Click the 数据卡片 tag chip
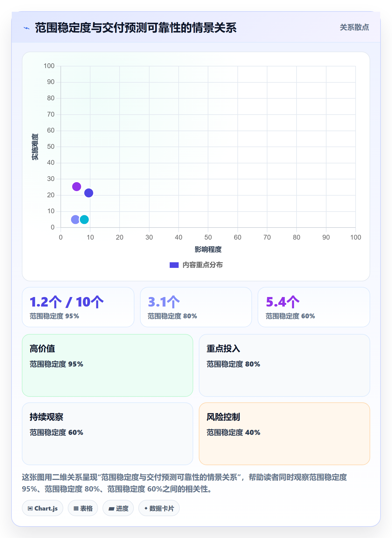The width and height of the screenshot is (392, 538). pyautogui.click(x=159, y=508)
